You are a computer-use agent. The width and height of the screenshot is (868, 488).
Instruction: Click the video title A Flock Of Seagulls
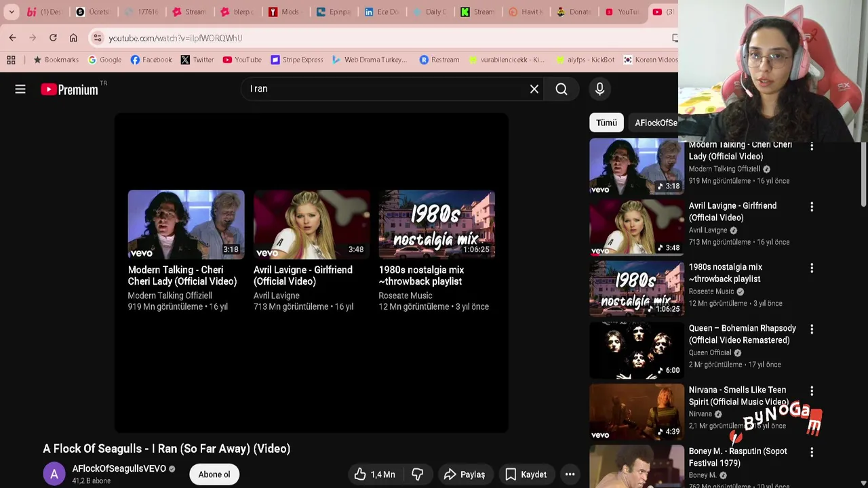click(x=167, y=449)
